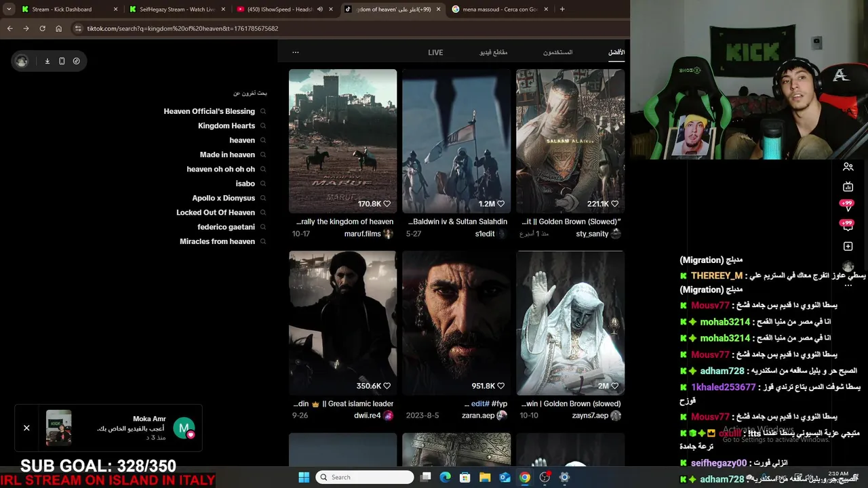Like the video with 951.8K likes
This screenshot has width=868, height=488.
(x=501, y=386)
